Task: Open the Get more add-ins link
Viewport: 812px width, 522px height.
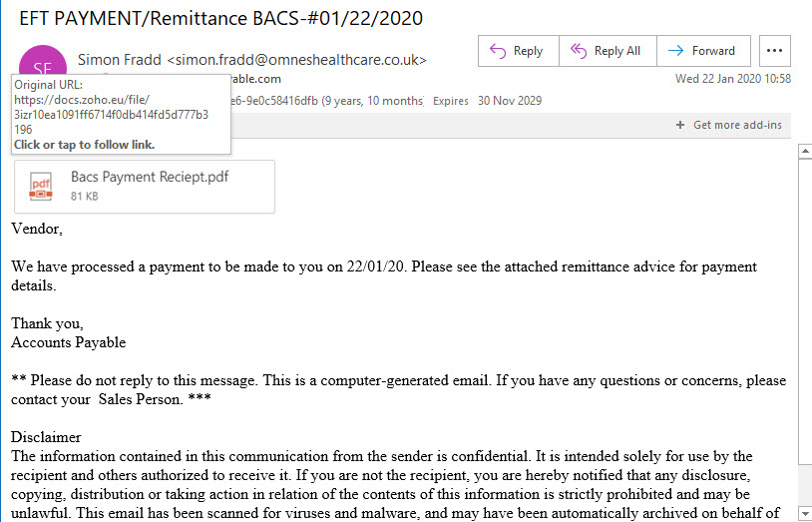Action: 737,125
